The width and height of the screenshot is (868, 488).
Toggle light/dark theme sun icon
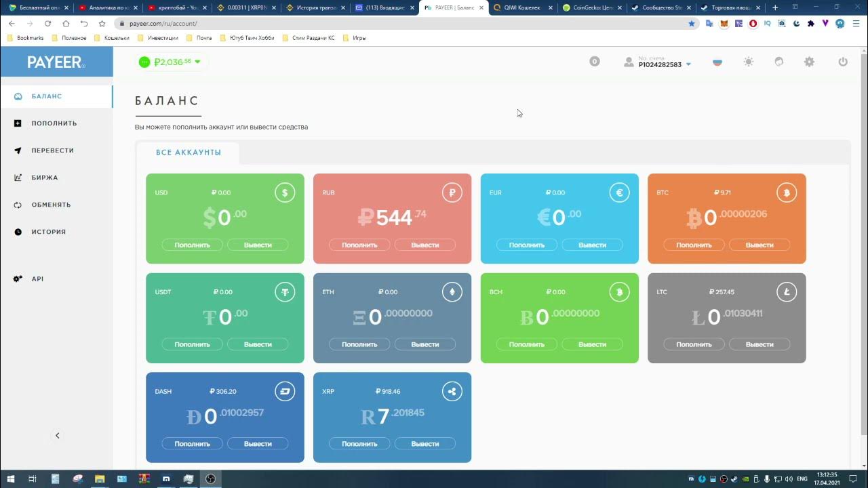[748, 62]
